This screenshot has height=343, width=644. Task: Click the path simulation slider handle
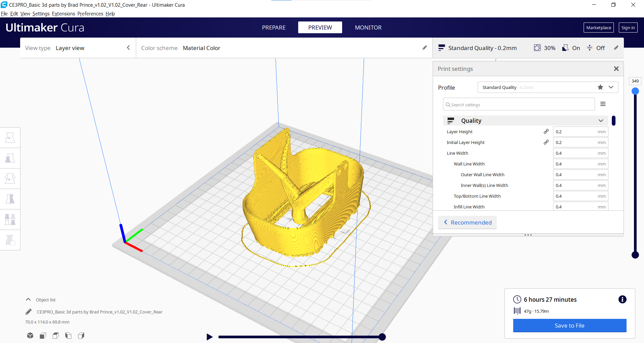pos(382,337)
